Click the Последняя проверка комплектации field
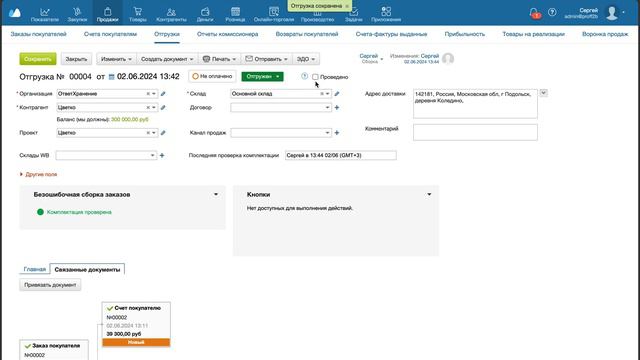640x360 pixels. [x=340, y=156]
